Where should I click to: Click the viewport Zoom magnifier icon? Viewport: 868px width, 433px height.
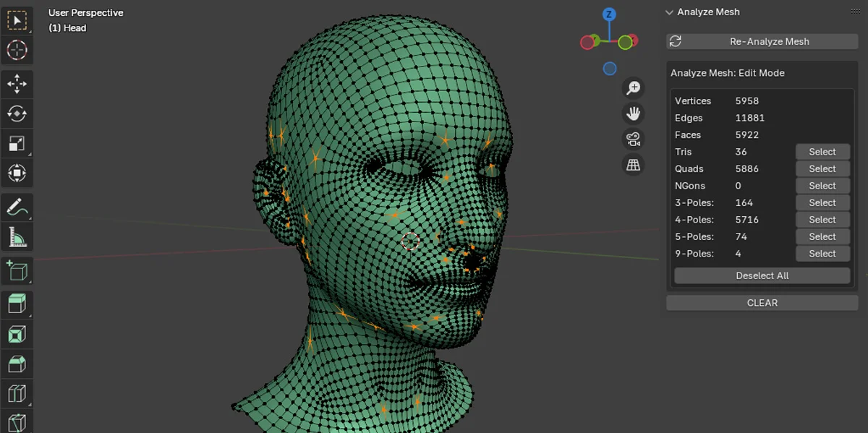point(633,87)
